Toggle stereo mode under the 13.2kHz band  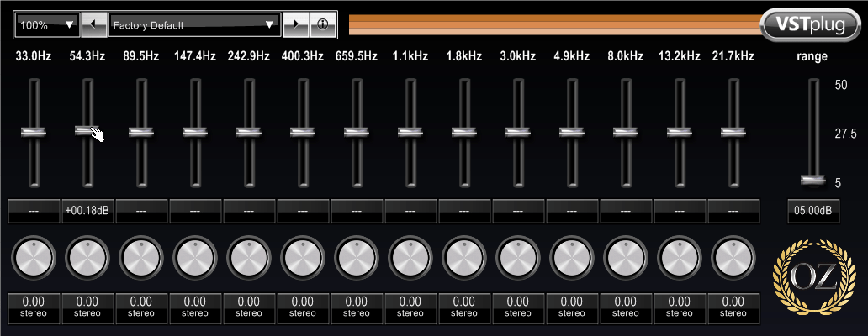point(679,314)
